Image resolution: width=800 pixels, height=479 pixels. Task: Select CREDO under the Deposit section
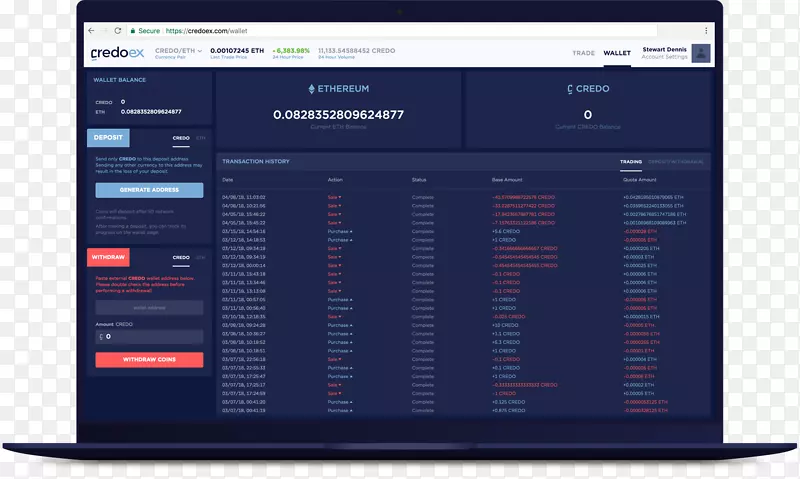click(x=181, y=138)
